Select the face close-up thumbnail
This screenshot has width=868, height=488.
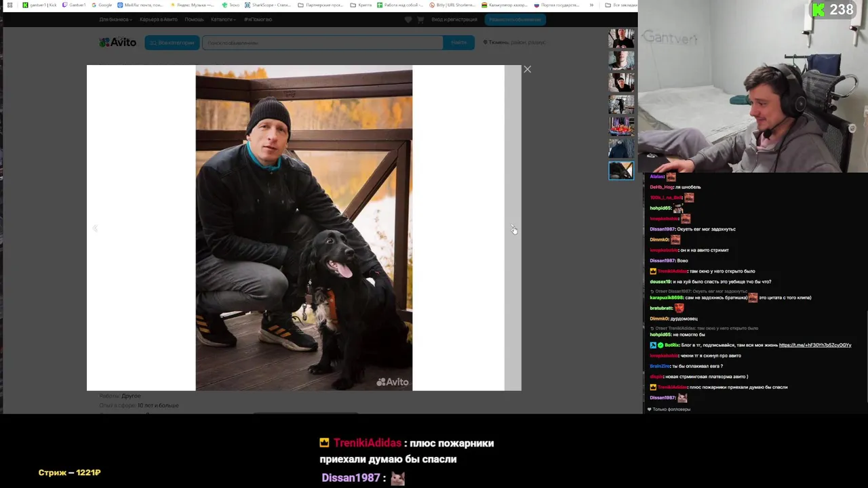click(x=621, y=60)
